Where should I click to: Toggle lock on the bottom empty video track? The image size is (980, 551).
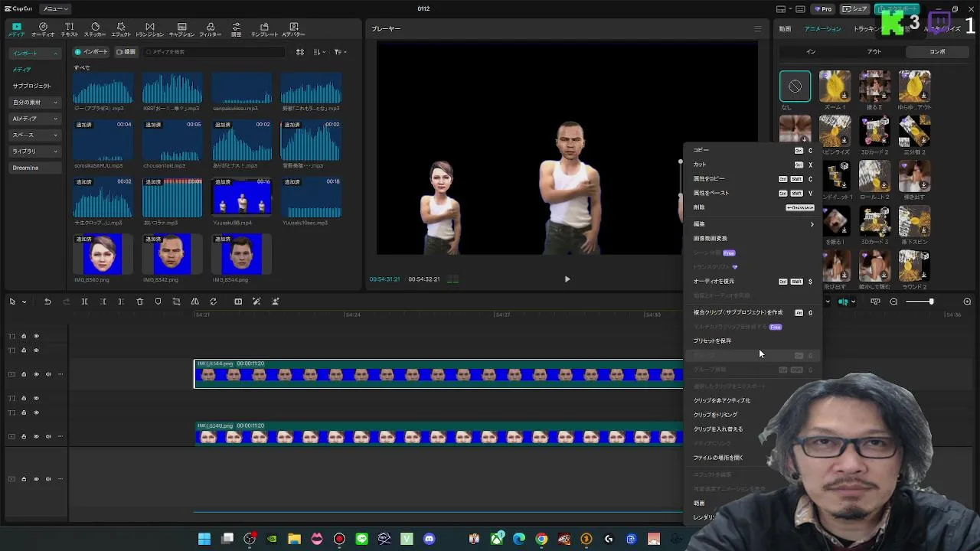tap(24, 479)
